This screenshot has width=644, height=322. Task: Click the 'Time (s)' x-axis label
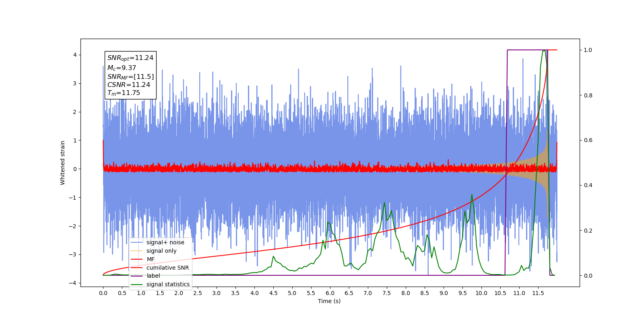329,301
